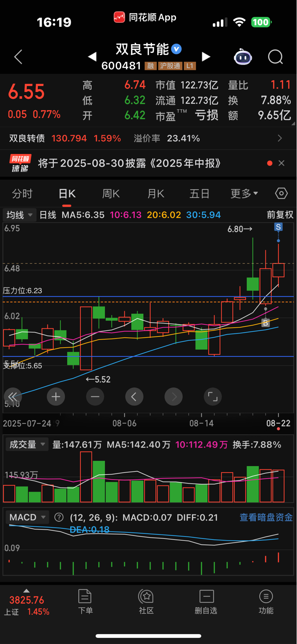Tap the tallest red volume bar

(x=86, y=477)
